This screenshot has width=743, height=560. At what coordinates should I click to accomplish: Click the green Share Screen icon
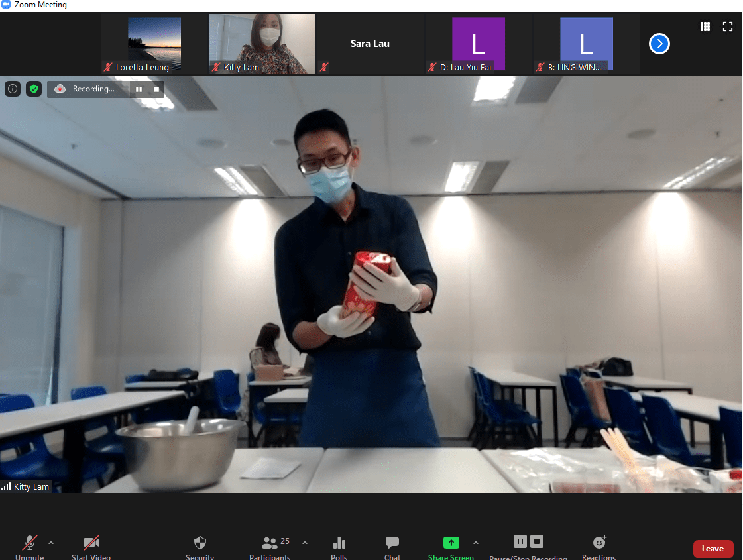(x=451, y=543)
